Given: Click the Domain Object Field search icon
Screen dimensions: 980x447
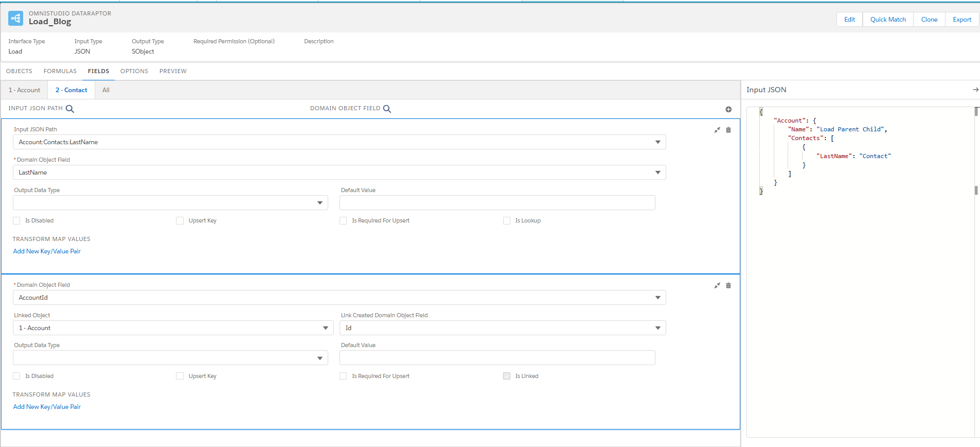Looking at the screenshot, I should [387, 109].
